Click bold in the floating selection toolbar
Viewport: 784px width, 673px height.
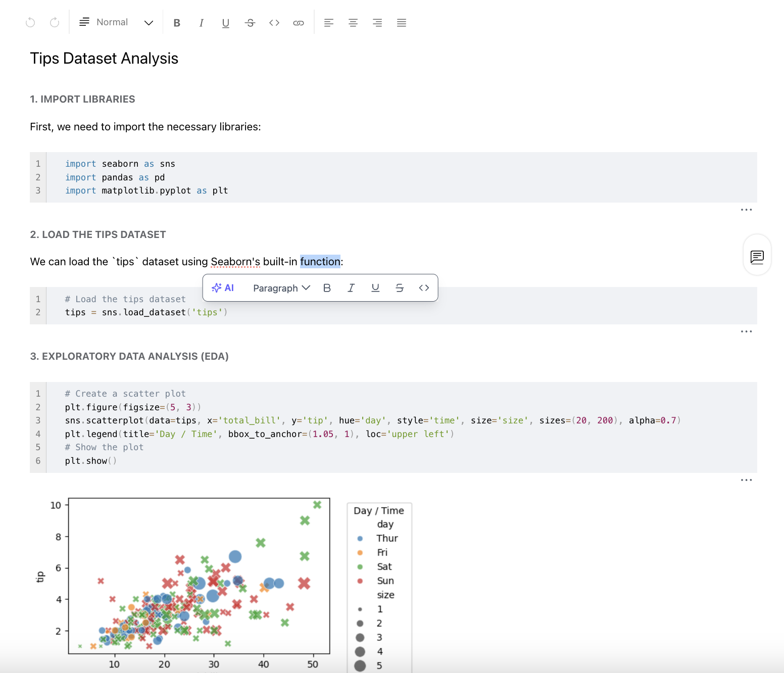pos(327,288)
